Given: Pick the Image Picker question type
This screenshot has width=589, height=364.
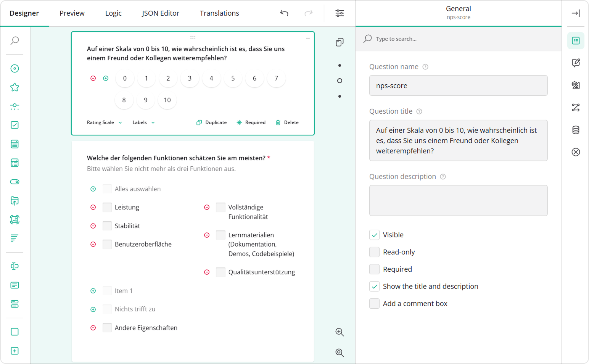Looking at the screenshot, I should (14, 219).
